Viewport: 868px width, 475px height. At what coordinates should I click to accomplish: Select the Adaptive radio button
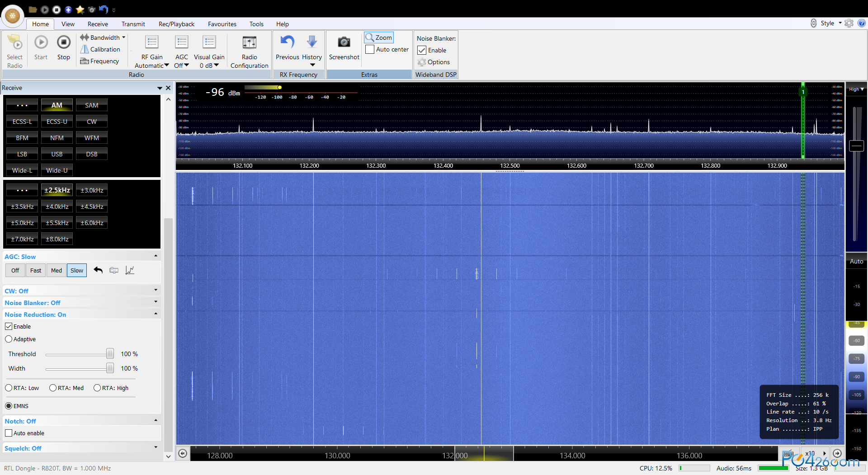tap(9, 339)
